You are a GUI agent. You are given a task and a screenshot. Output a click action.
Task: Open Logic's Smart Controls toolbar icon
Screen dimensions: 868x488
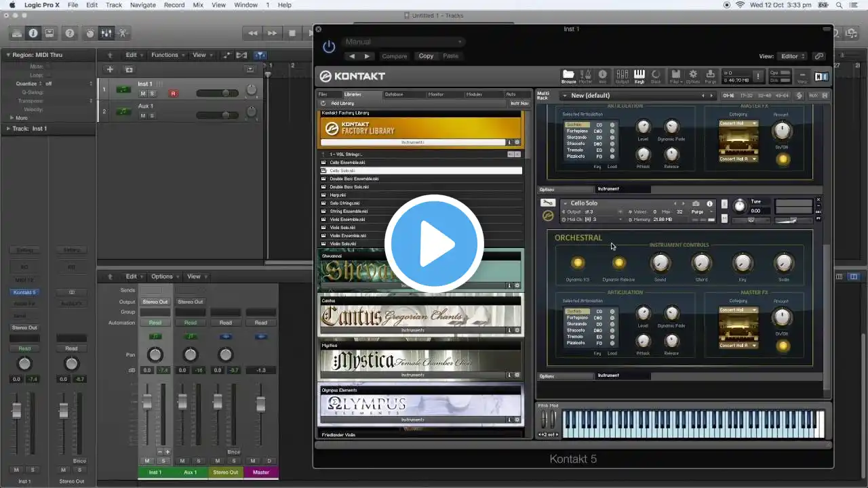(x=90, y=33)
